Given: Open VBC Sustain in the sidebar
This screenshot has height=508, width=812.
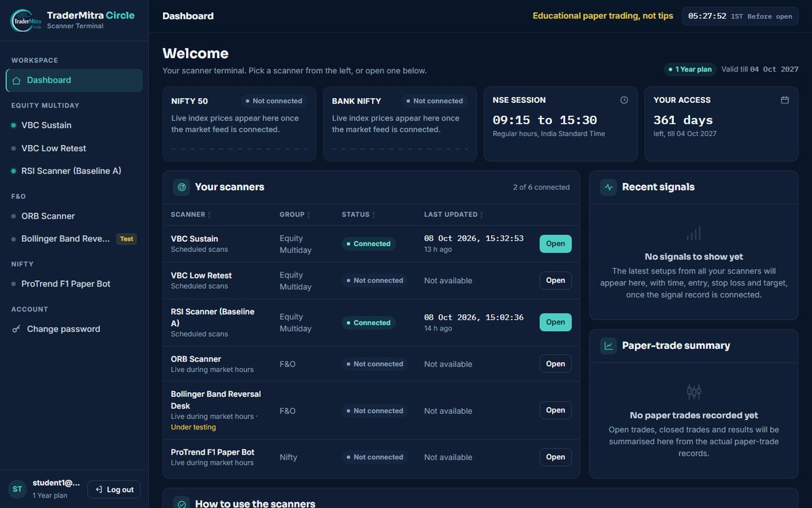Looking at the screenshot, I should click(x=74, y=125).
